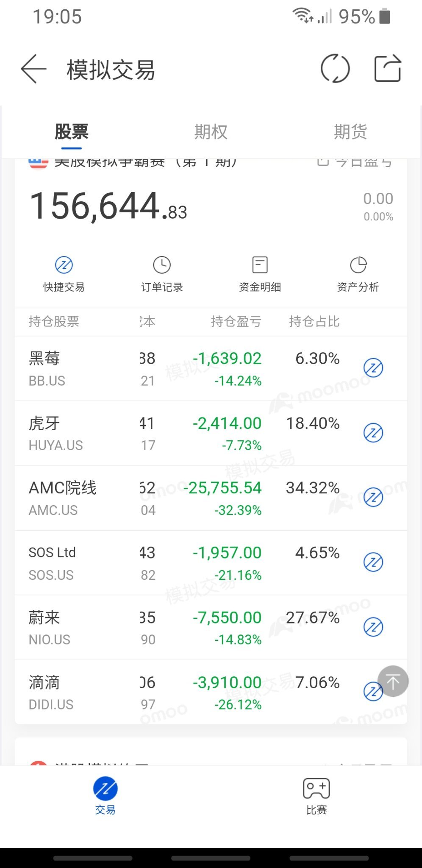Tap quick trade icon for 虎牙 HUYA.US
The height and width of the screenshot is (868, 422).
click(373, 433)
